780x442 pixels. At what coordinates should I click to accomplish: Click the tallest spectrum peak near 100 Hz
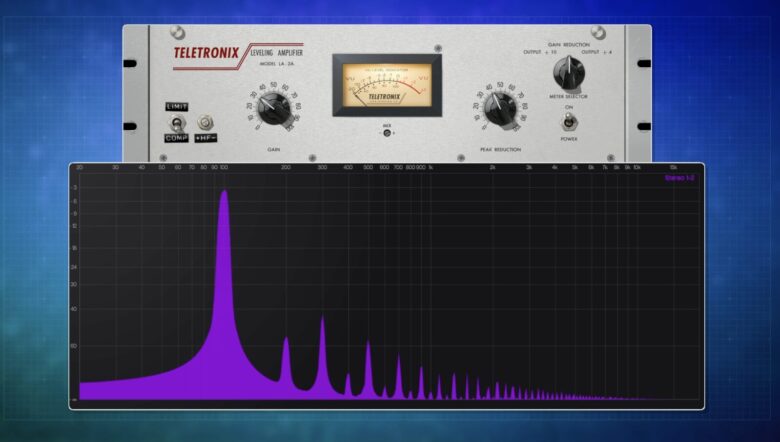223,196
